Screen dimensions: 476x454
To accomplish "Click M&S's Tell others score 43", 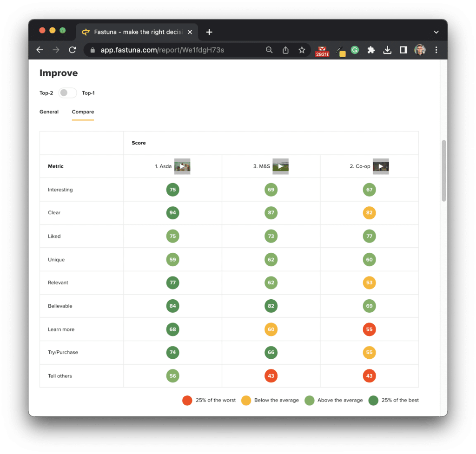I will point(271,376).
